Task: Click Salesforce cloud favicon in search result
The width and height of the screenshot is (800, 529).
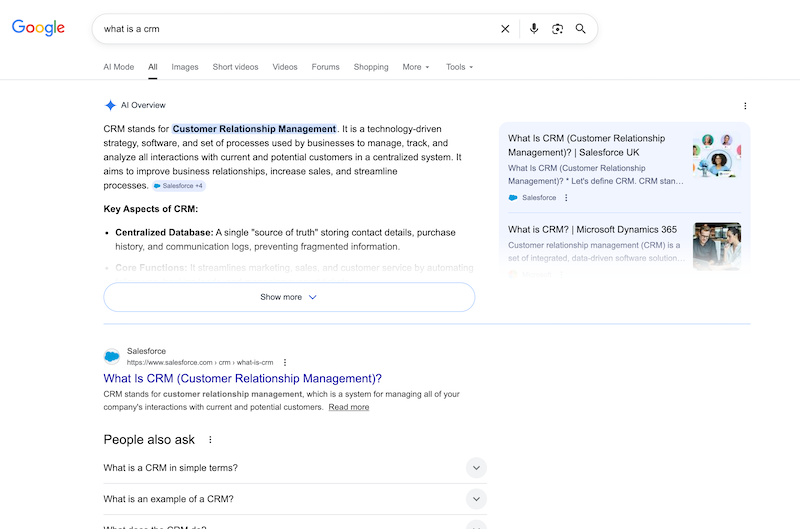Action: [112, 356]
